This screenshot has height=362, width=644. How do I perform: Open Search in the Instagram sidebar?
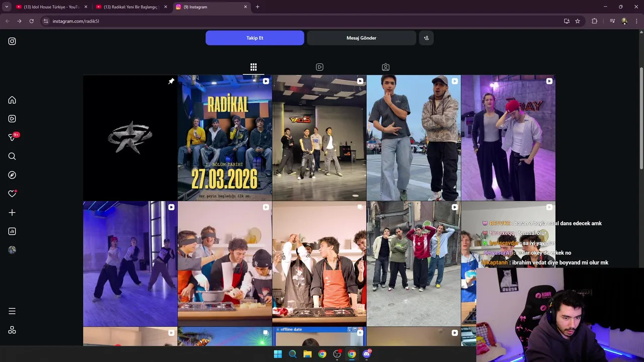[x=12, y=156]
